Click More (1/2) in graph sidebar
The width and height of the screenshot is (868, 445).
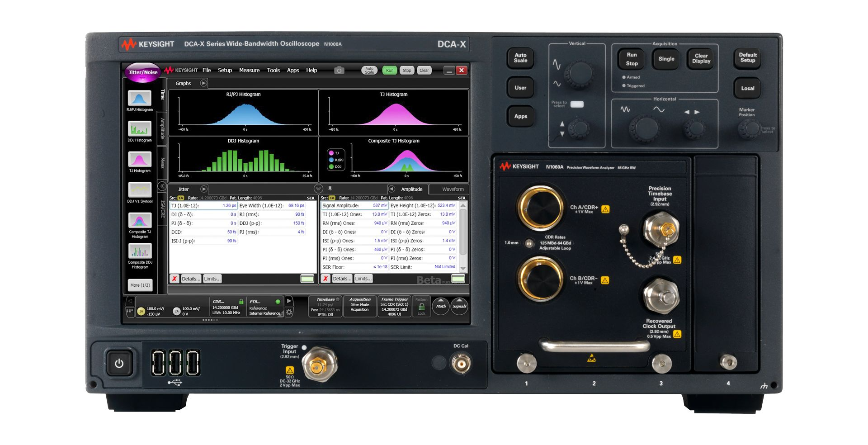[x=140, y=285]
